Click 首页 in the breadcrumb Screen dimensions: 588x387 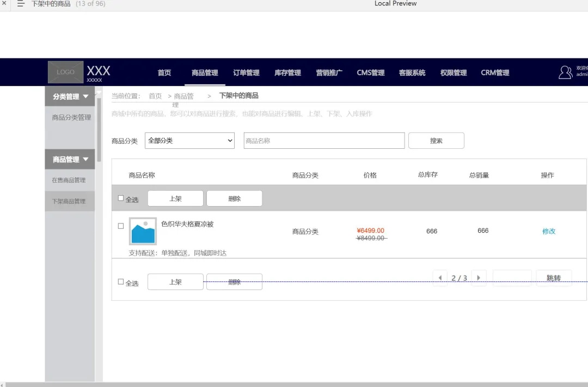[155, 96]
